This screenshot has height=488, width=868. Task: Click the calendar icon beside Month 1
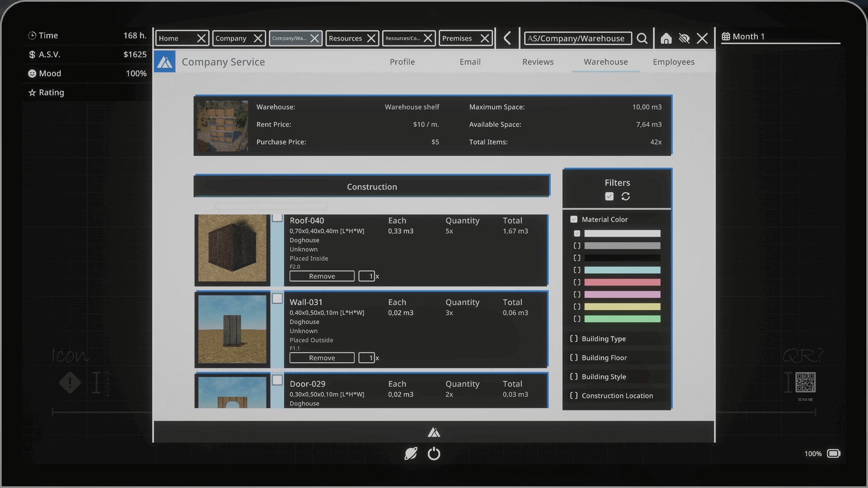point(726,36)
